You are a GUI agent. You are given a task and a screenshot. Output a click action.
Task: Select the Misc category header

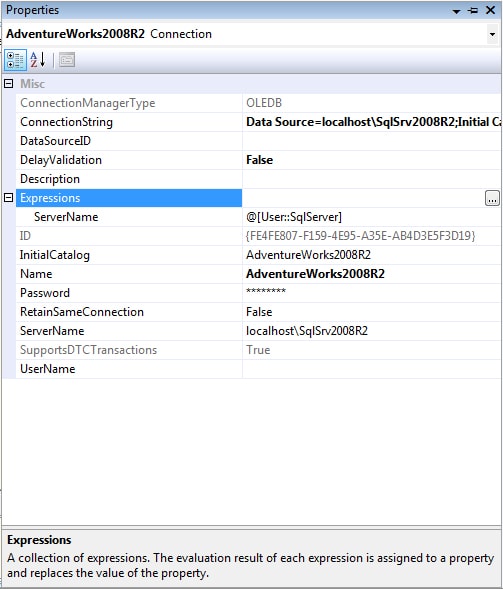click(32, 84)
